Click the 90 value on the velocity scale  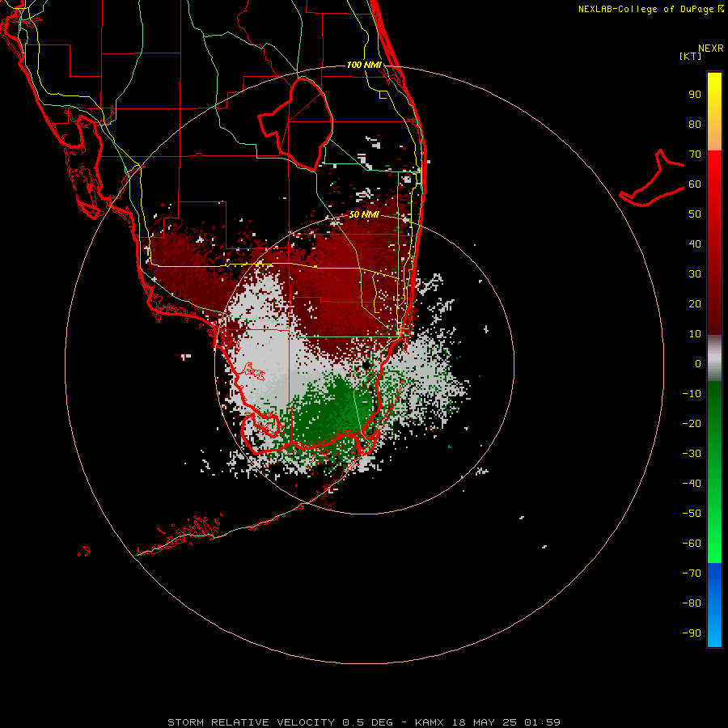pos(695,95)
